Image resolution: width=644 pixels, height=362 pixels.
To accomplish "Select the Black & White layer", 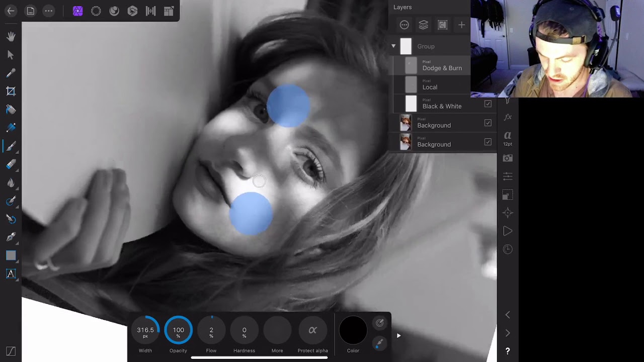I will (x=444, y=104).
